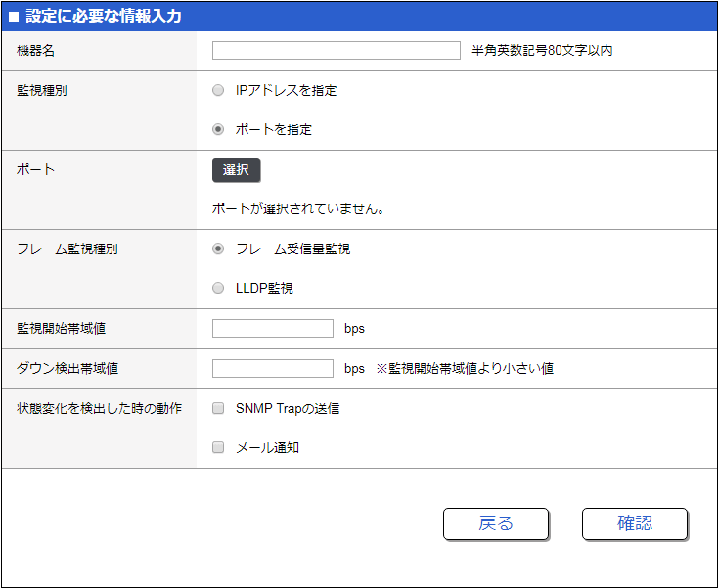This screenshot has height=588, width=718.
Task: Click the 戻る button
Action: pos(495,523)
